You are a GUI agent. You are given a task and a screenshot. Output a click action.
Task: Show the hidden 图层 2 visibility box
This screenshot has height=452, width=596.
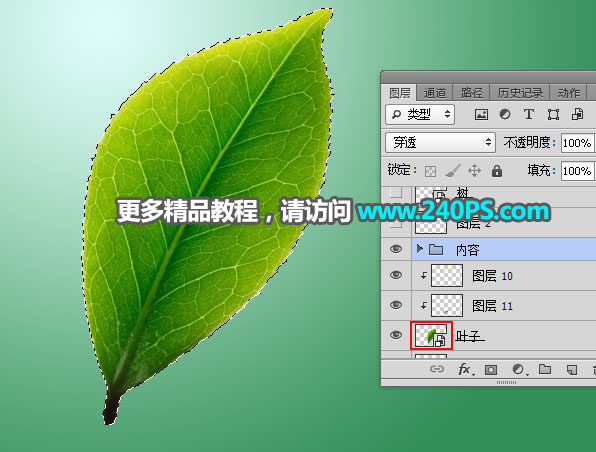point(396,223)
